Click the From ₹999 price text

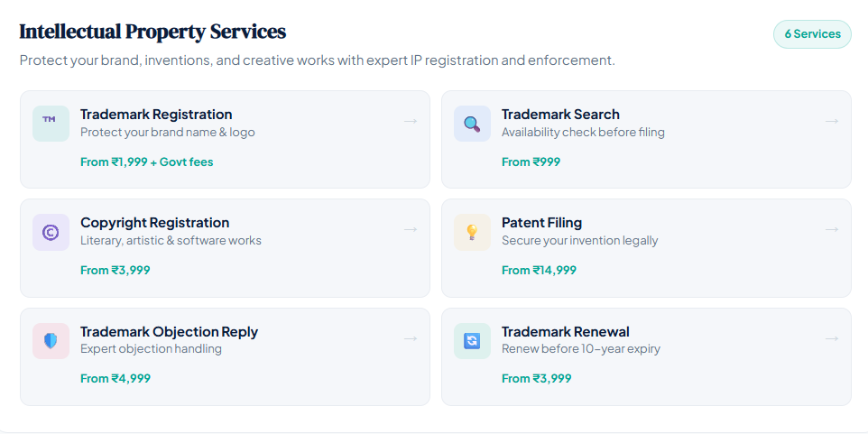[x=531, y=162]
